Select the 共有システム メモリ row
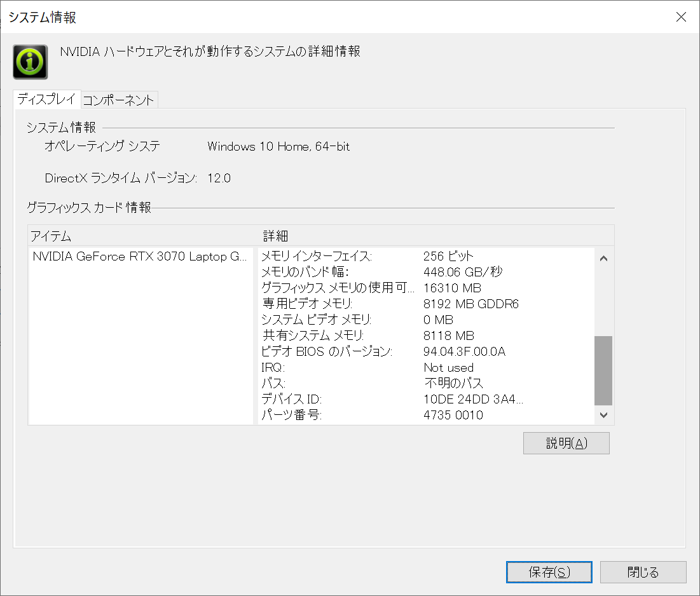Screen dimensions: 700x596 [427, 335]
